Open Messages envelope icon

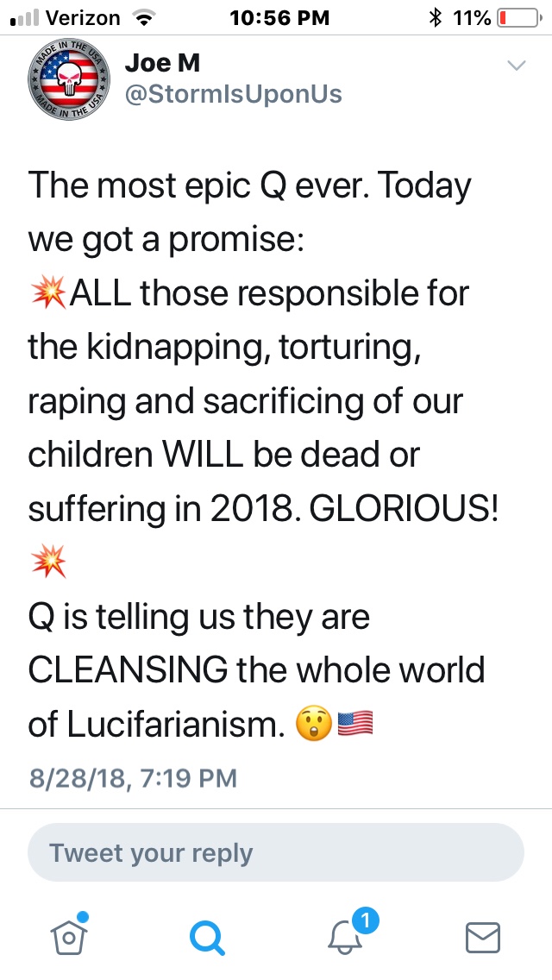(483, 937)
